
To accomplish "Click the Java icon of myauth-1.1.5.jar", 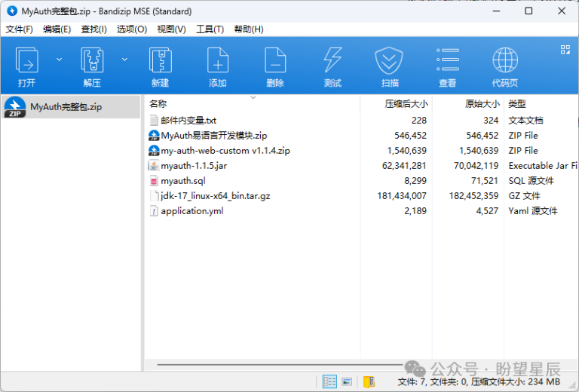I will pos(154,166).
